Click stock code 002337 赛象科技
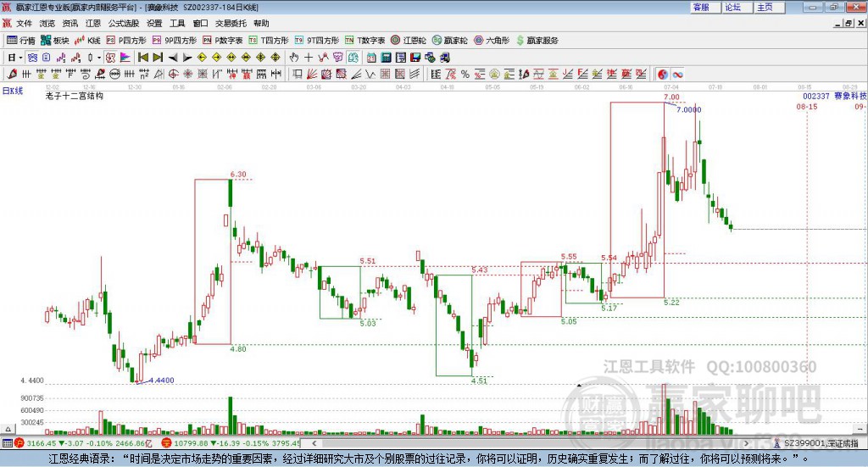This screenshot has height=467, width=868. click(835, 96)
